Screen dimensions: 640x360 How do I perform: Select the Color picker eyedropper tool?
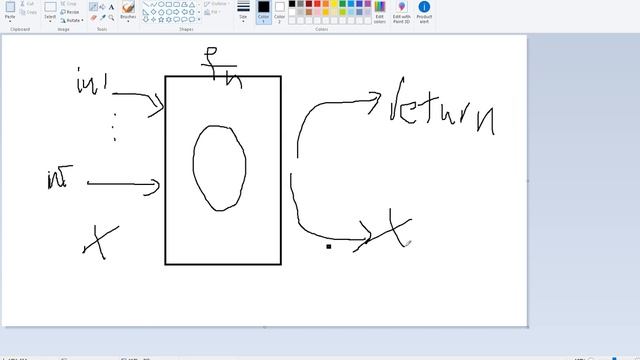click(x=102, y=18)
